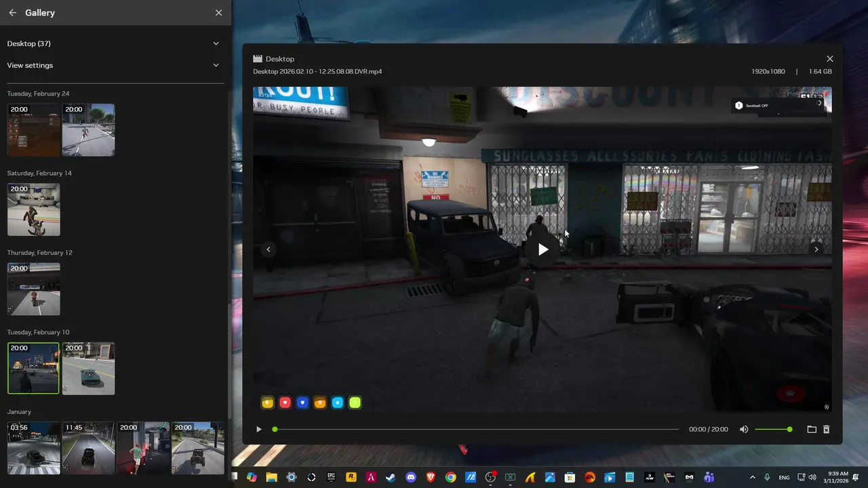
Task: Open File Explorer from the taskbar
Action: 271,477
